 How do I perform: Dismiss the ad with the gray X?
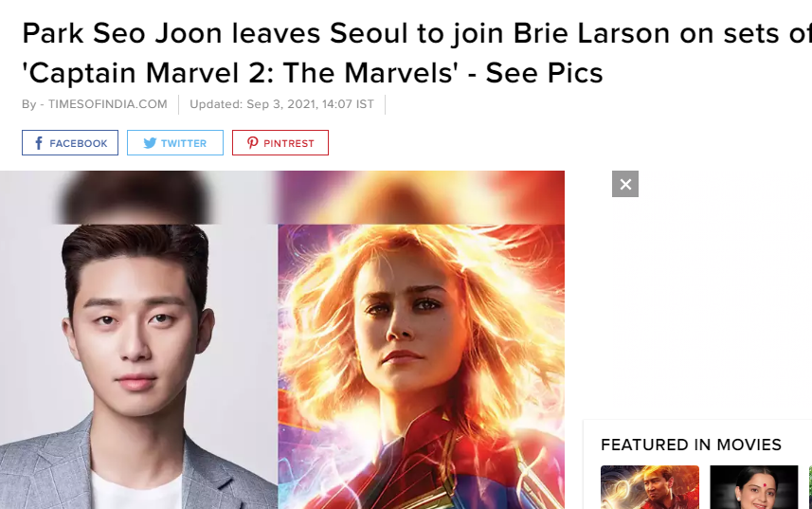pos(625,184)
